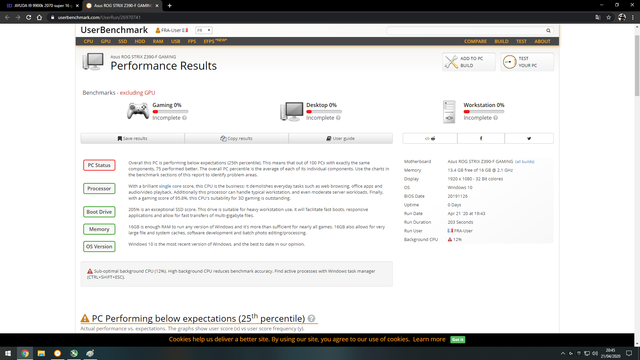This screenshot has height=360, width=640.
Task: Click the search magnifier in UserBenchmark search box
Action: 548,31
